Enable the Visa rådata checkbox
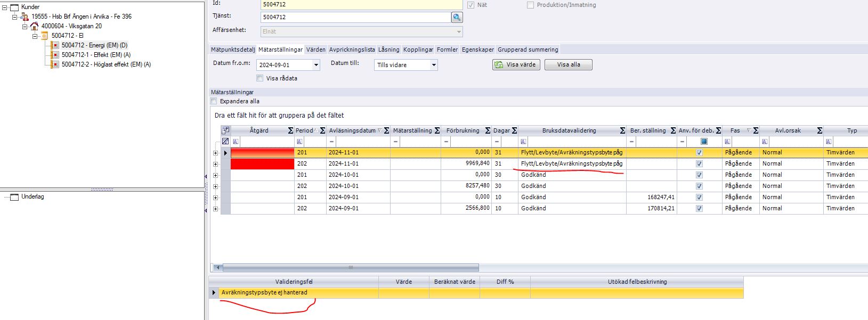This screenshot has width=868, height=320. (x=260, y=78)
